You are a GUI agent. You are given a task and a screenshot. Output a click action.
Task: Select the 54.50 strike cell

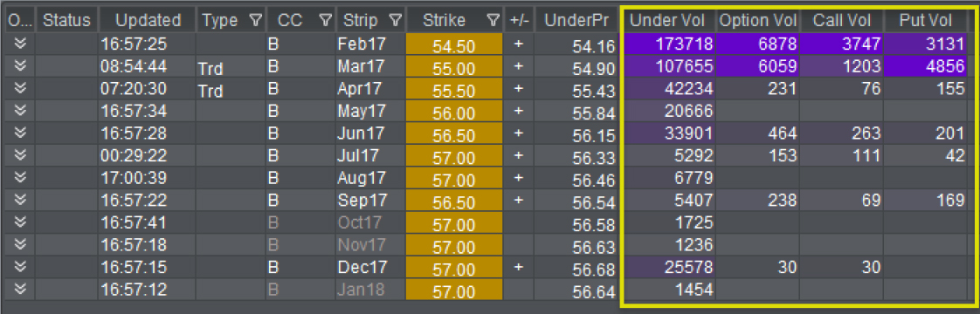pos(454,44)
